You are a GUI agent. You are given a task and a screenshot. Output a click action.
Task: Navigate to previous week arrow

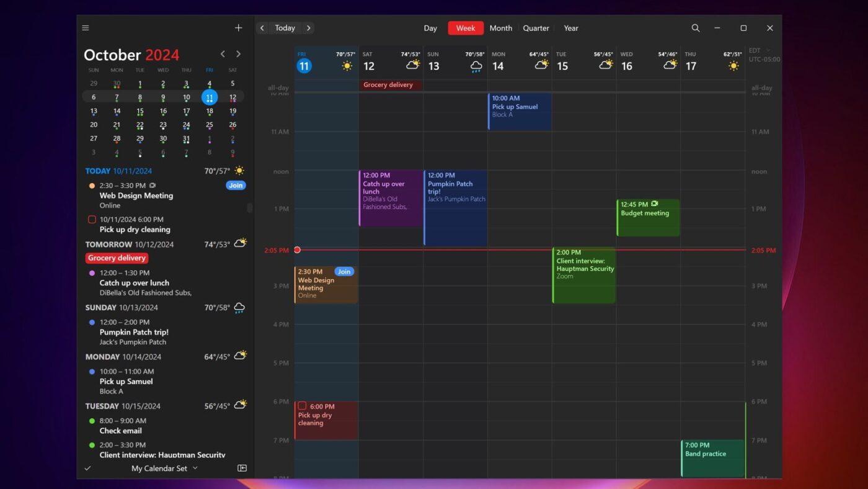click(x=262, y=28)
